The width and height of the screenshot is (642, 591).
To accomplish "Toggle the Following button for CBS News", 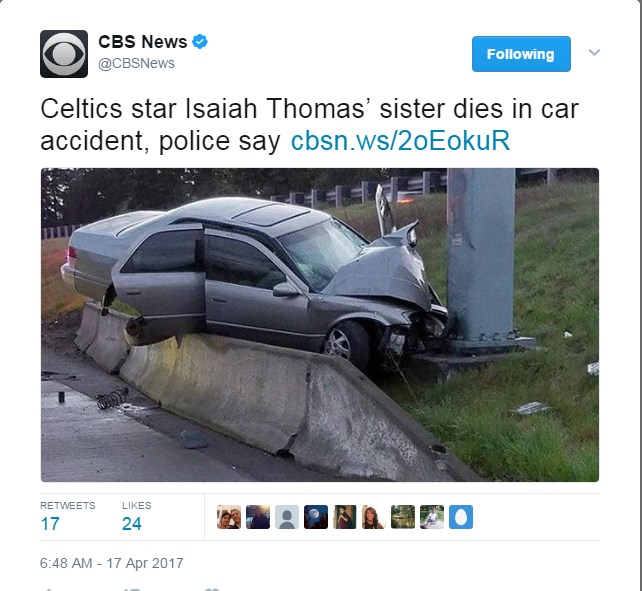I will tap(521, 54).
